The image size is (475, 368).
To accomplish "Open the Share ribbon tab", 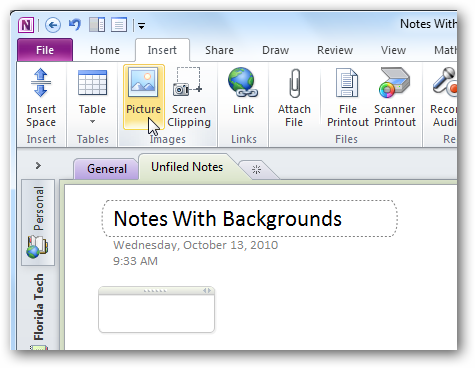I will tap(219, 50).
